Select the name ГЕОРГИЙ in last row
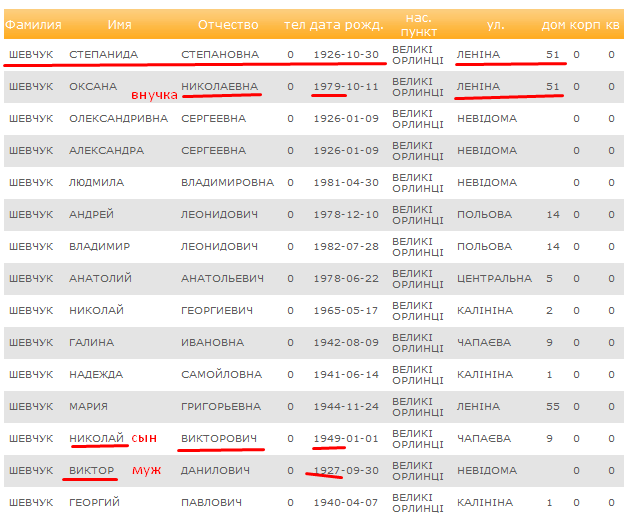This screenshot has width=627, height=525. tap(94, 503)
